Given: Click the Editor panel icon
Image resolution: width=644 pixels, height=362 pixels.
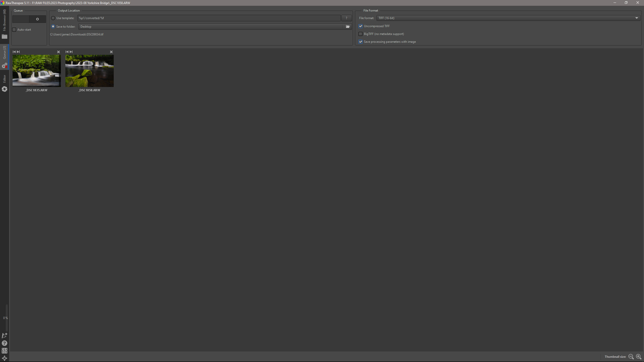Looking at the screenshot, I should click(x=5, y=89).
